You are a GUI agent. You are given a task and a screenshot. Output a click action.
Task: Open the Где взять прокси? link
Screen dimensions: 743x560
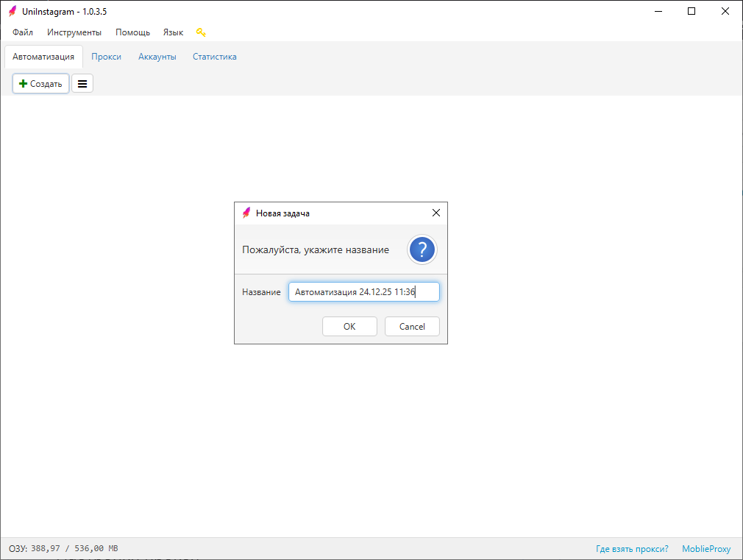coord(632,549)
